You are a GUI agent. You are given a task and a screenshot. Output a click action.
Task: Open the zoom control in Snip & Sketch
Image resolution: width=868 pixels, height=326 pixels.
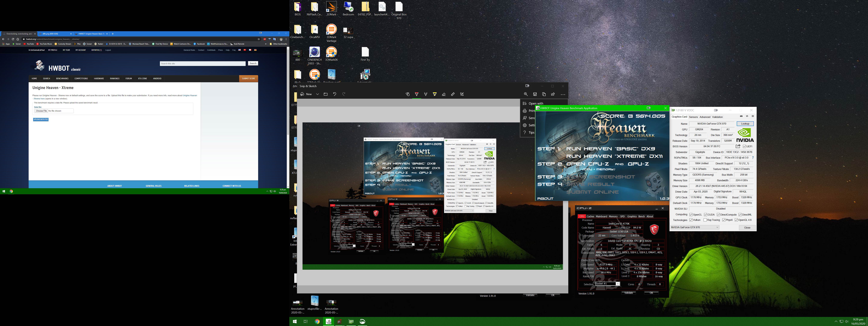coord(526,94)
